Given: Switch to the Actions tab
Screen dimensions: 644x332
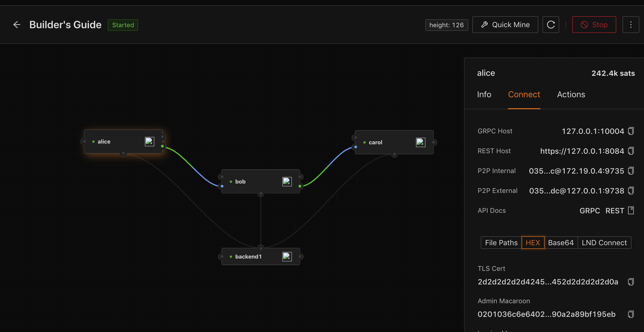Looking at the screenshot, I should (571, 94).
